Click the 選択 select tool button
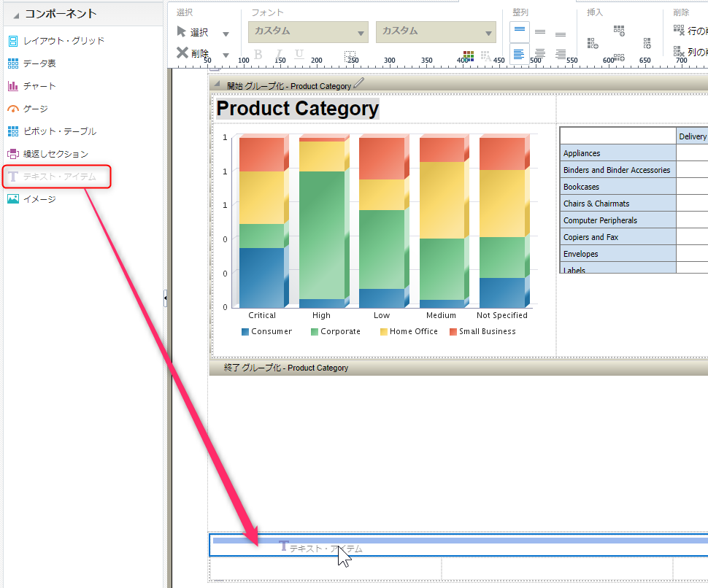Image resolution: width=708 pixels, height=588 pixels. point(193,32)
